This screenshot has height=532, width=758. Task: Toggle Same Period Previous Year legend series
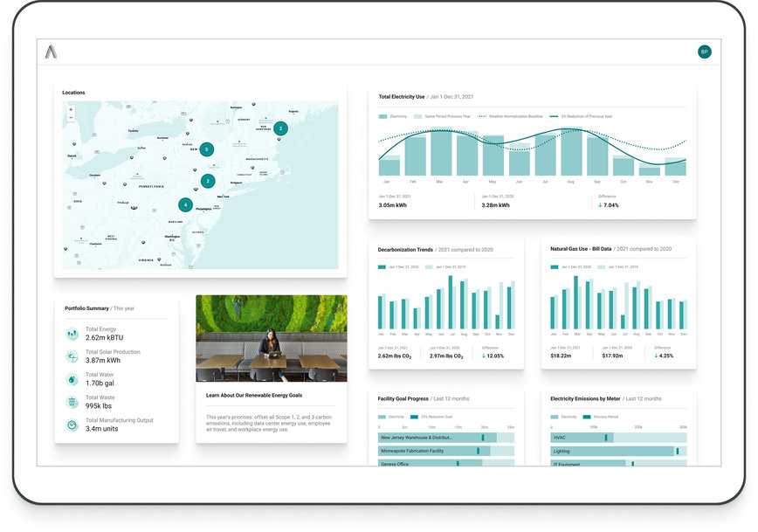click(442, 116)
